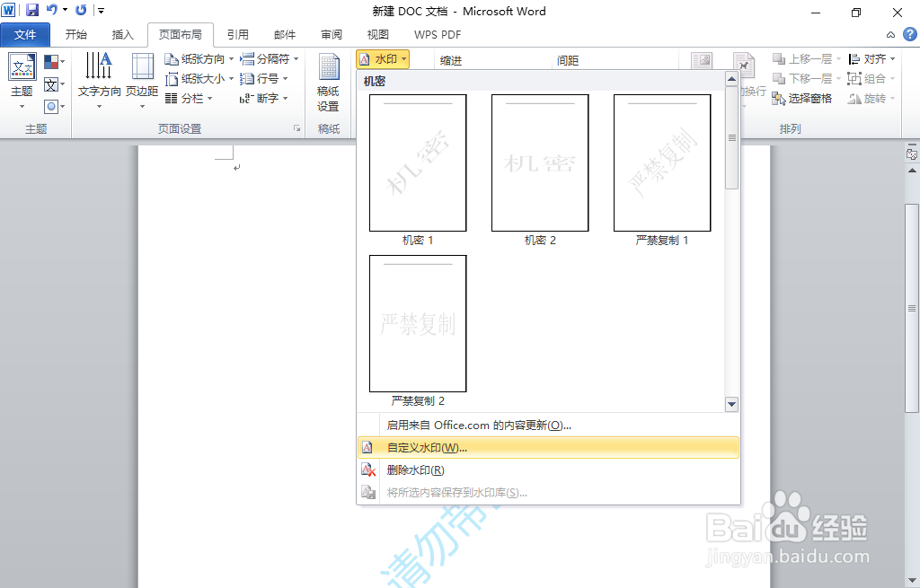The image size is (920, 588).
Task: Switch to the 审阅 Review tab
Action: click(x=332, y=35)
